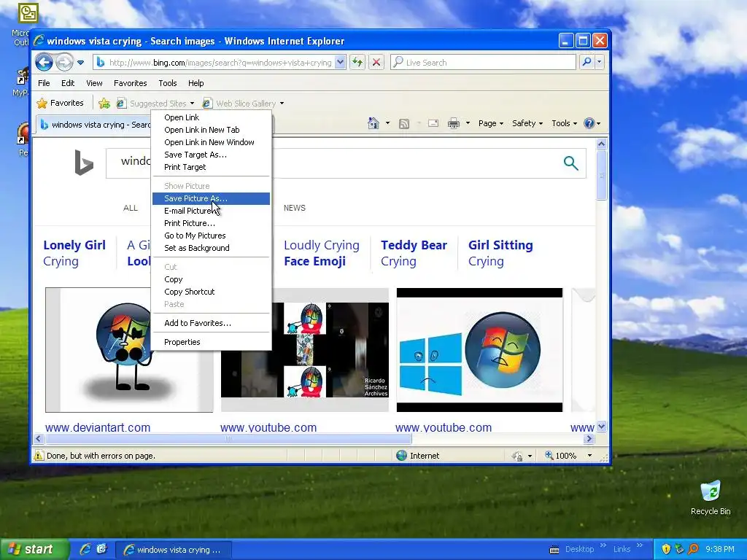Choose Open Link in New Tab
The image size is (747, 560).
coord(211,130)
